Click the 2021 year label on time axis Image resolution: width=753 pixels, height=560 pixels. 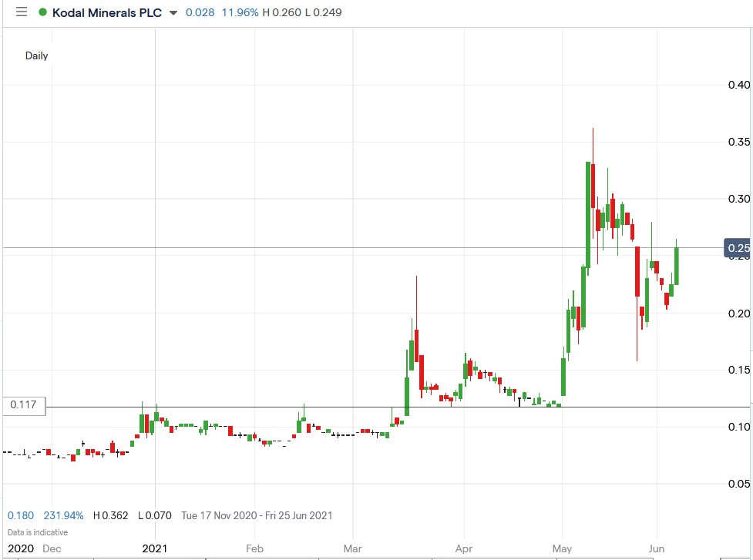[x=154, y=548]
